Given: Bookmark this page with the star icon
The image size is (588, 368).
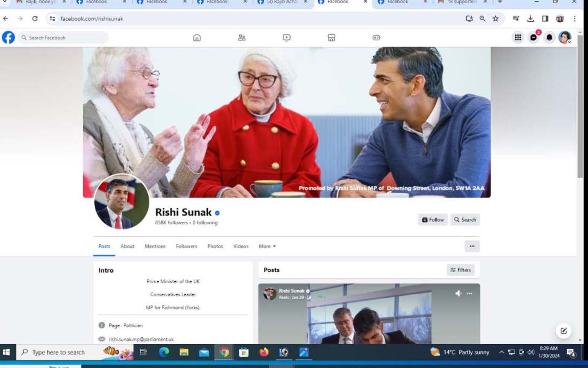Looking at the screenshot, I should point(495,18).
